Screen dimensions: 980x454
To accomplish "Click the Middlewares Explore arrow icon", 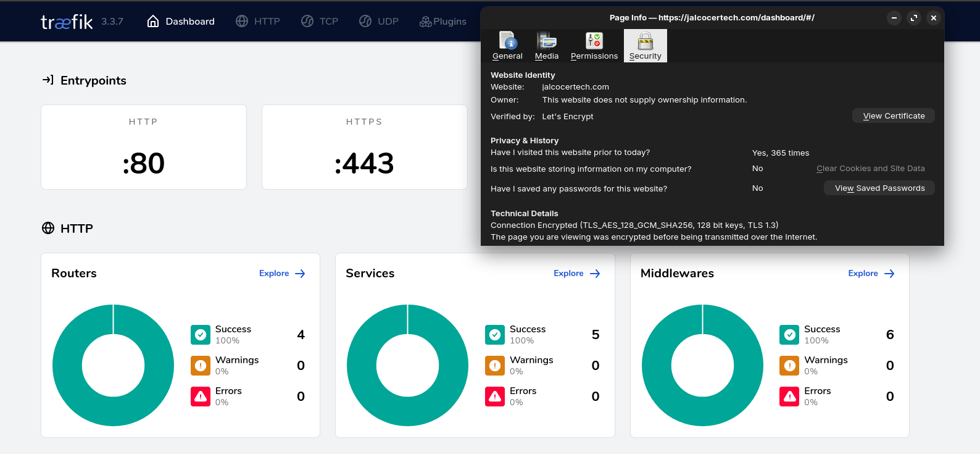I will coord(889,274).
